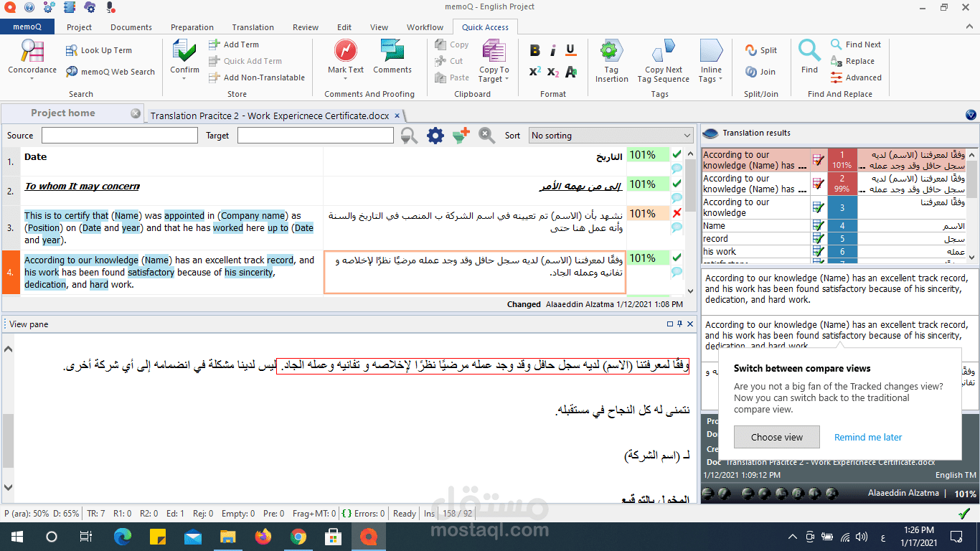The height and width of the screenshot is (551, 980).
Task: Switch to the Translation ribbon tab
Action: [x=253, y=27]
